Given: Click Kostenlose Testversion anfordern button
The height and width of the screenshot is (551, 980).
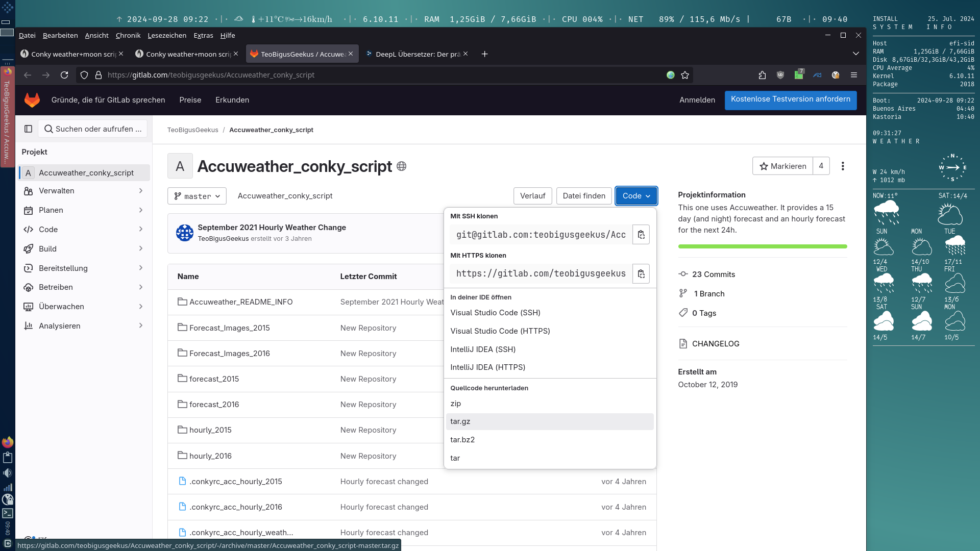Looking at the screenshot, I should coord(790,100).
